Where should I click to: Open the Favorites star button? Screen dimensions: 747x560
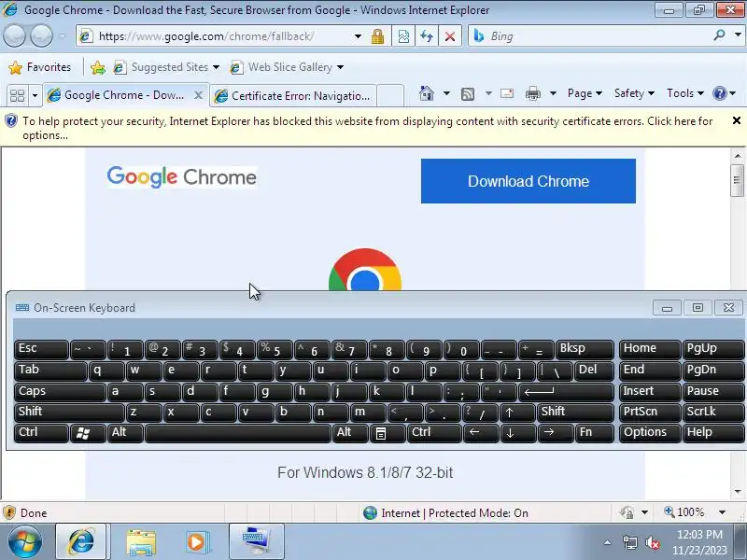pyautogui.click(x=39, y=67)
